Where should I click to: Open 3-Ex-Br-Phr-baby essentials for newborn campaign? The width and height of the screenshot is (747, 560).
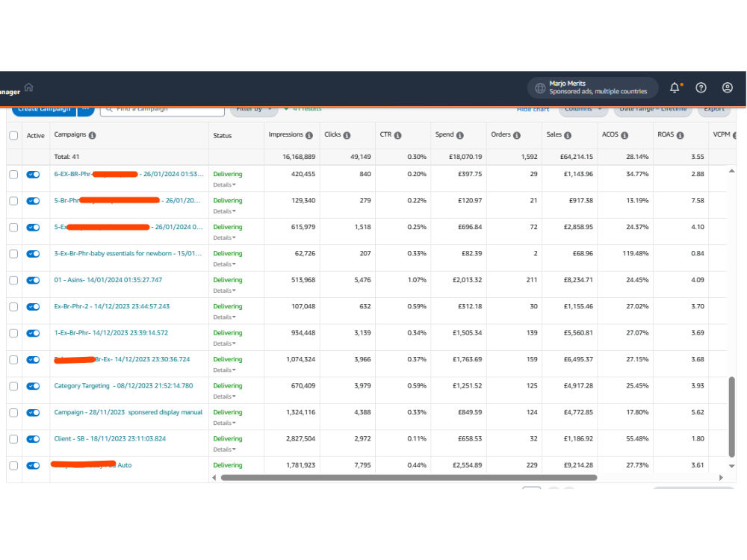click(x=128, y=253)
